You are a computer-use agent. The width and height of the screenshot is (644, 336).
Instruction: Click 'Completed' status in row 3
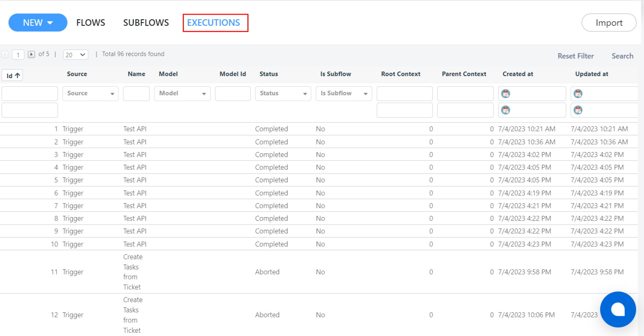(x=272, y=155)
